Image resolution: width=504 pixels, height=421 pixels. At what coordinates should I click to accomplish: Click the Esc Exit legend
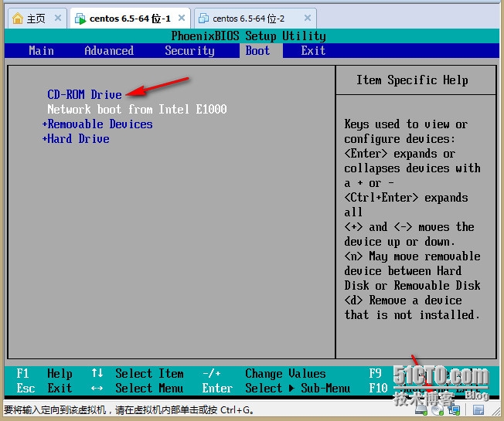pyautogui.click(x=44, y=389)
